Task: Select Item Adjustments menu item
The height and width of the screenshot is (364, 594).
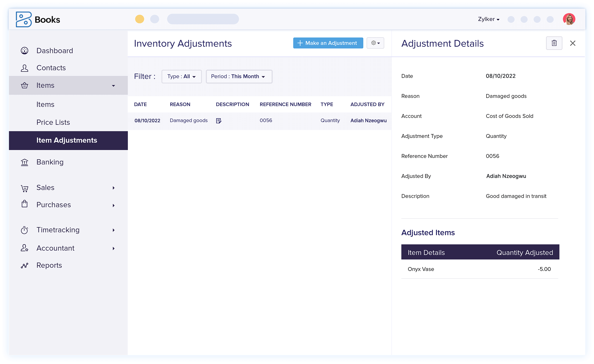Action: (x=67, y=140)
